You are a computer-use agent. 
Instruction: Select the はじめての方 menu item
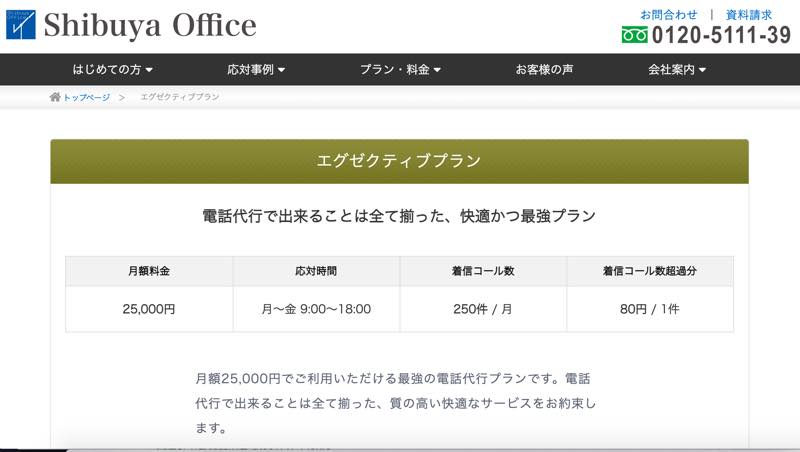click(x=106, y=70)
